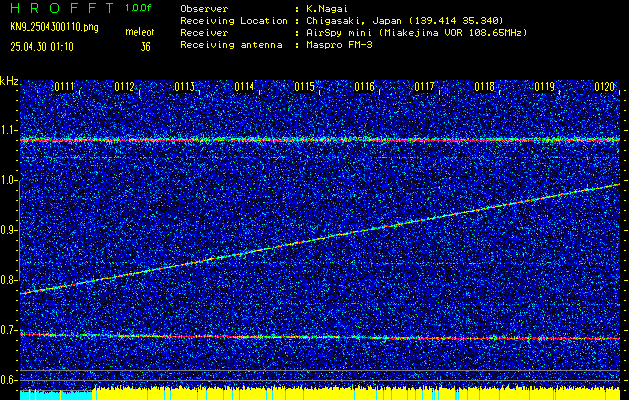629x400 pixels.
Task: Click the 0.6 frequency axis label
Action: pyautogui.click(x=8, y=380)
